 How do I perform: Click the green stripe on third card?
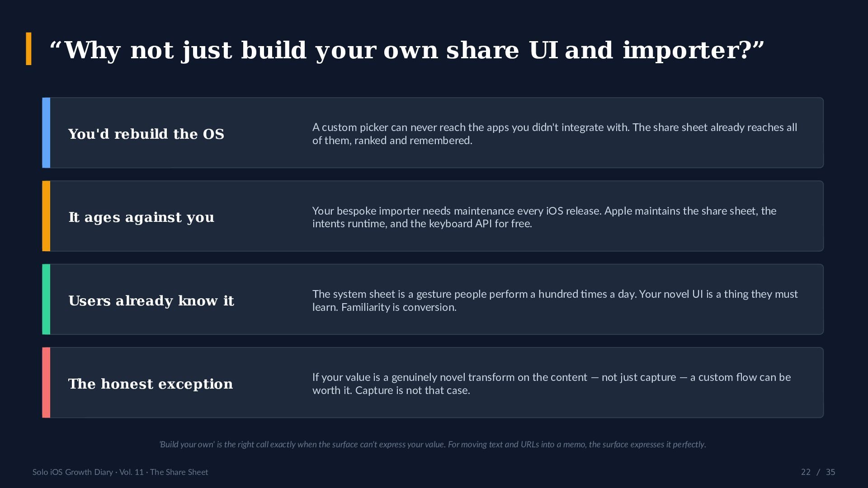tap(46, 299)
